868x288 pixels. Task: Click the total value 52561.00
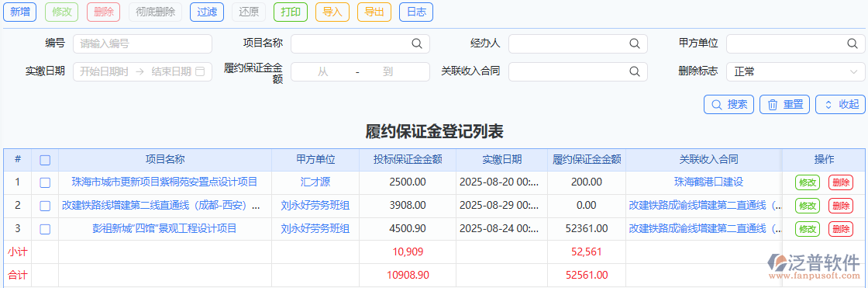click(x=586, y=275)
